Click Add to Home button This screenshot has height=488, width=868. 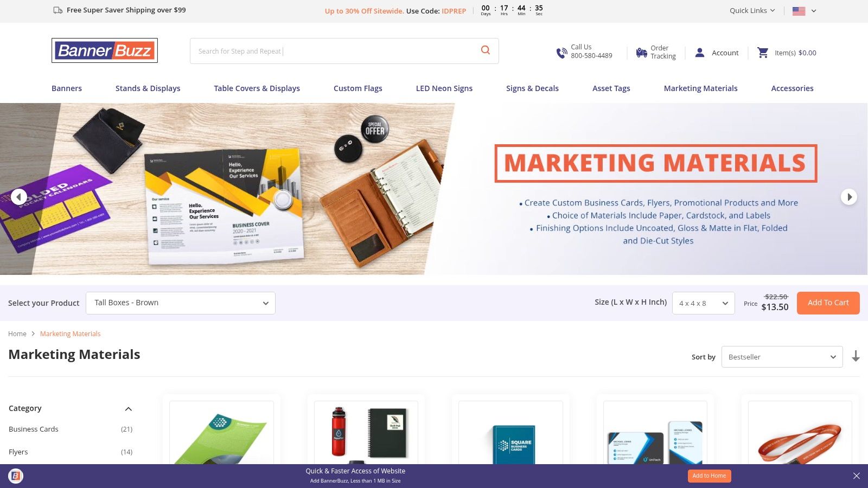(x=709, y=476)
